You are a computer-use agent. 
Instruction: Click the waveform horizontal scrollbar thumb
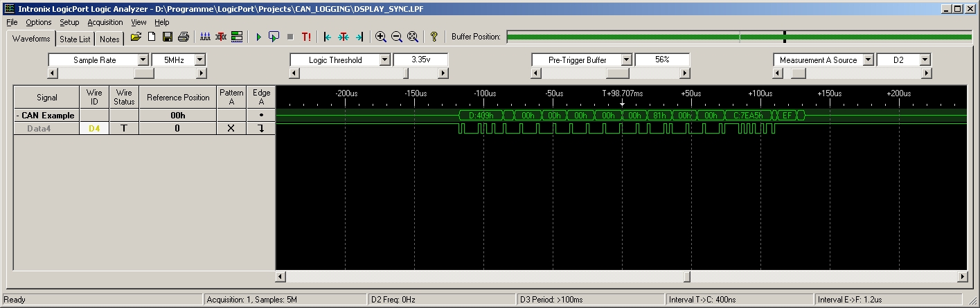[x=687, y=277]
